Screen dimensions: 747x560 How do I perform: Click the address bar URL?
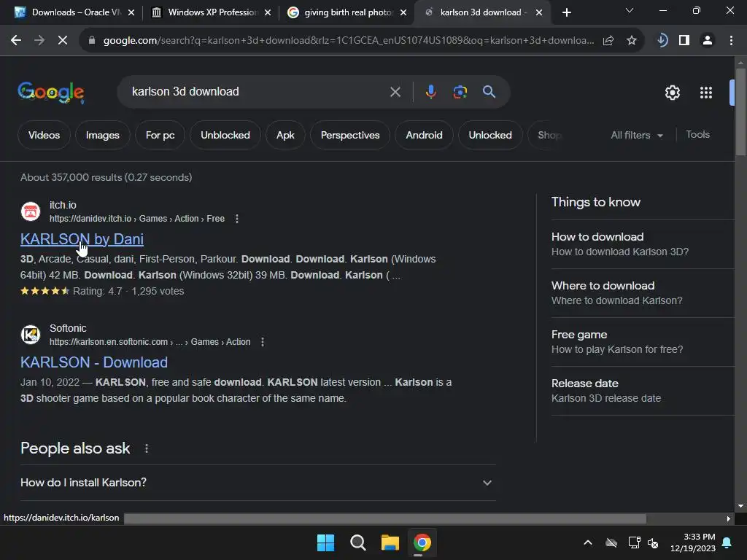click(348, 41)
